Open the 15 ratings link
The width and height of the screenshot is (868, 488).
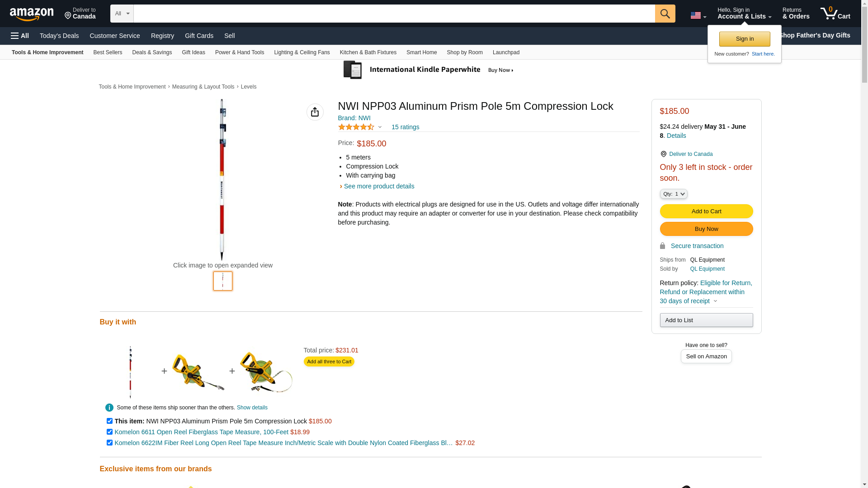405,127
